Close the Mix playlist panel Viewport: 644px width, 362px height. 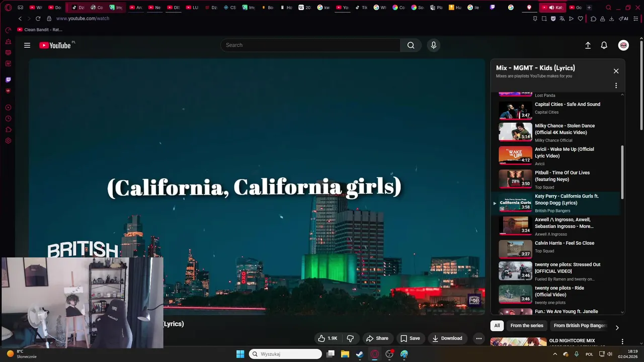[x=616, y=71]
